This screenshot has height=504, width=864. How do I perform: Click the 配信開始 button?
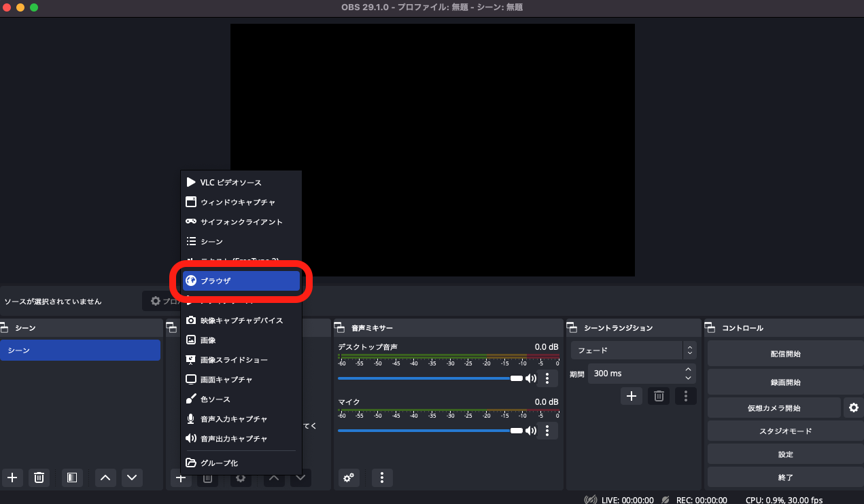point(785,354)
